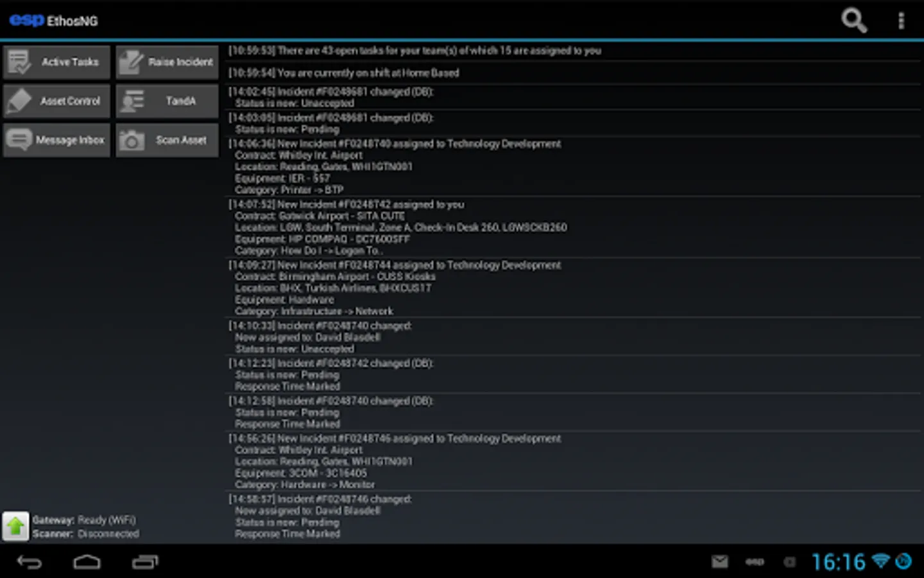Open Asset Control
Viewport: 924px width, 578px height.
pyautogui.click(x=56, y=101)
